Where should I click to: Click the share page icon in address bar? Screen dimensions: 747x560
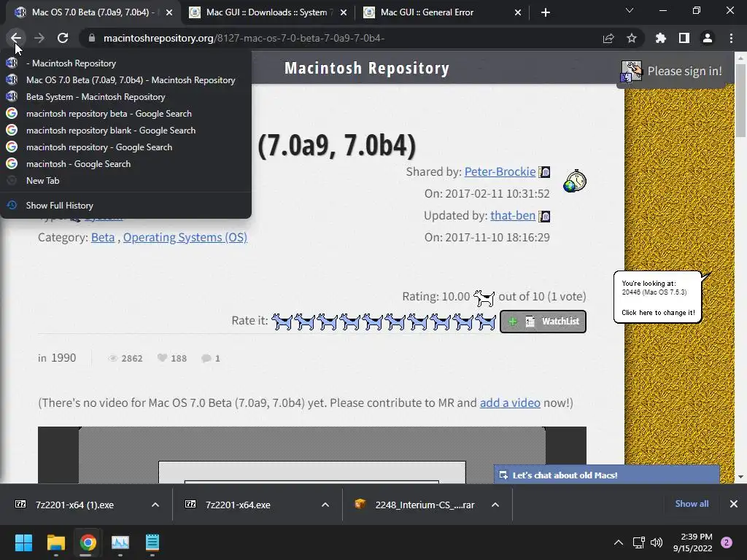[x=608, y=38]
